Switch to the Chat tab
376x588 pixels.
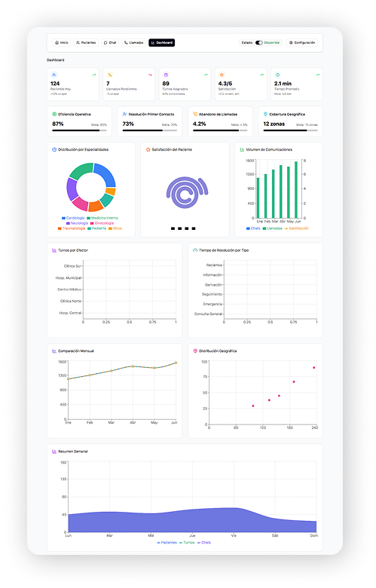(110, 43)
